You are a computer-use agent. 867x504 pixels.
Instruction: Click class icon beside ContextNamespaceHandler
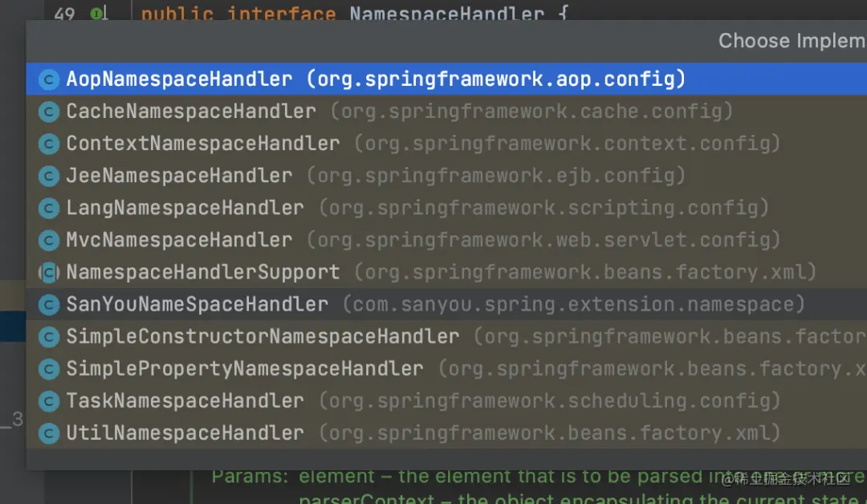coord(49,144)
